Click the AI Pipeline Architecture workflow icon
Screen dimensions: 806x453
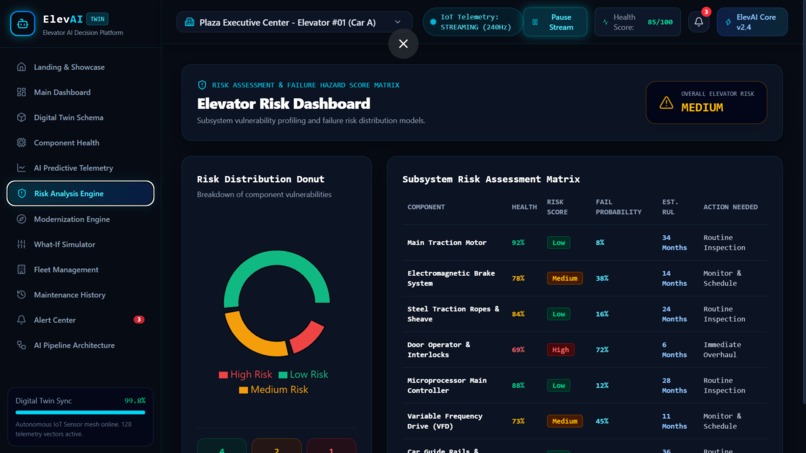(21, 345)
